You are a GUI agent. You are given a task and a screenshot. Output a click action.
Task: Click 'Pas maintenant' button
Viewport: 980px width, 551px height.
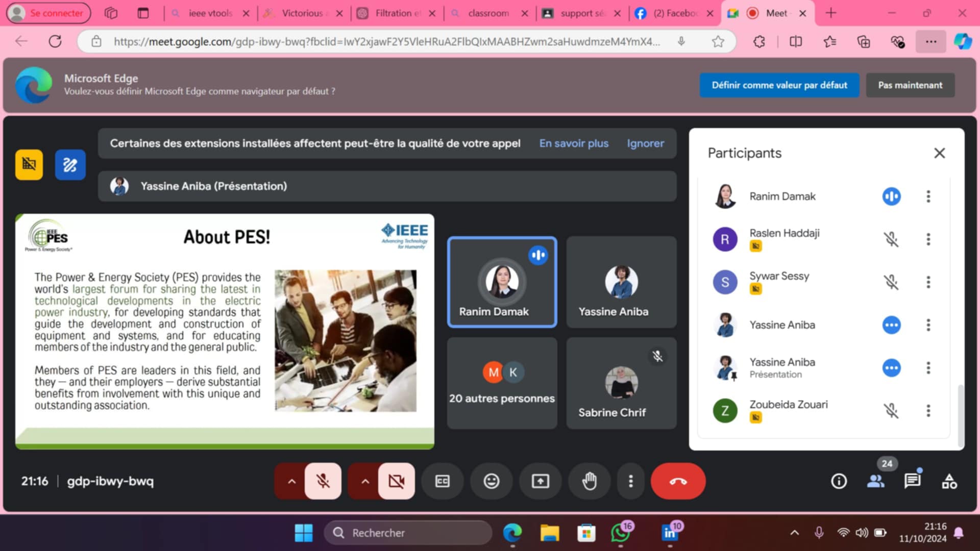[910, 85]
